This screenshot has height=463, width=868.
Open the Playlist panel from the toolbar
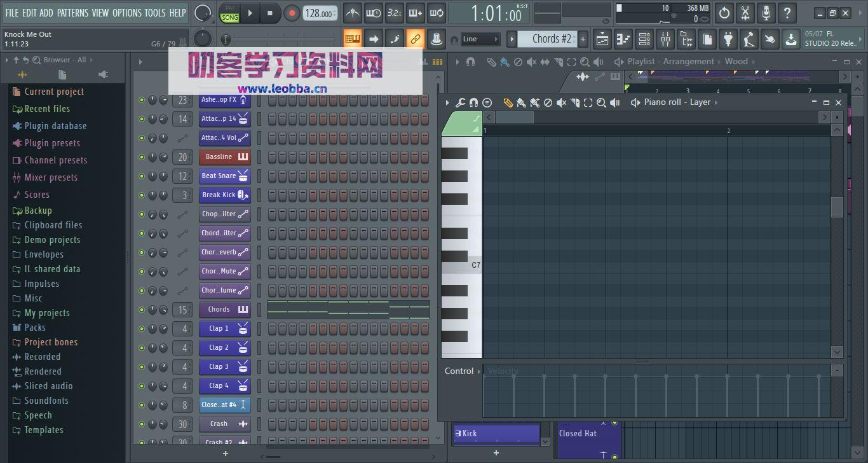[x=601, y=38]
